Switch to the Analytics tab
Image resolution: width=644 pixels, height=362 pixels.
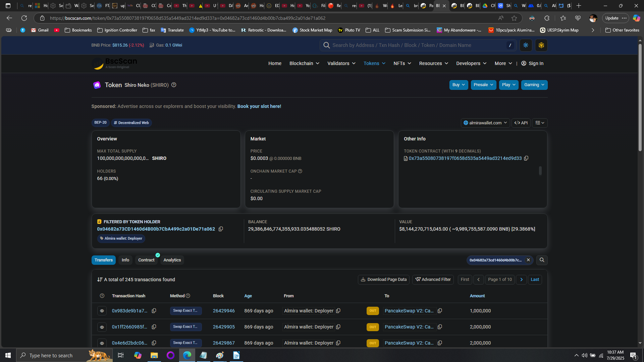coord(172,260)
